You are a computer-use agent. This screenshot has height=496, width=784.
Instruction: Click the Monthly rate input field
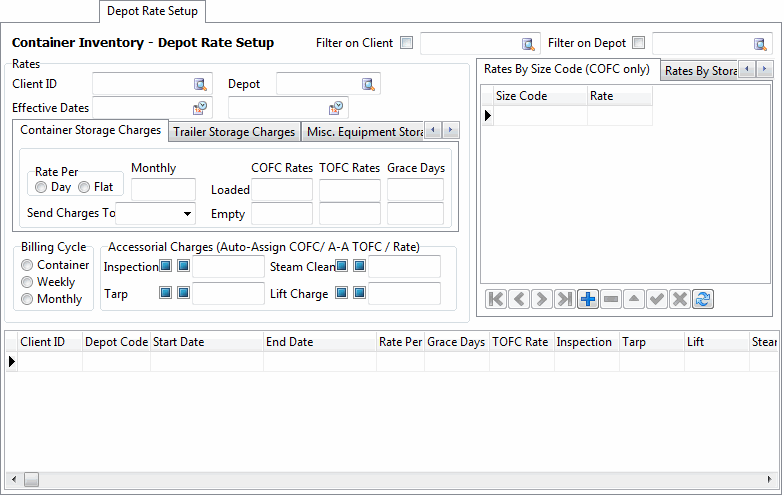163,189
